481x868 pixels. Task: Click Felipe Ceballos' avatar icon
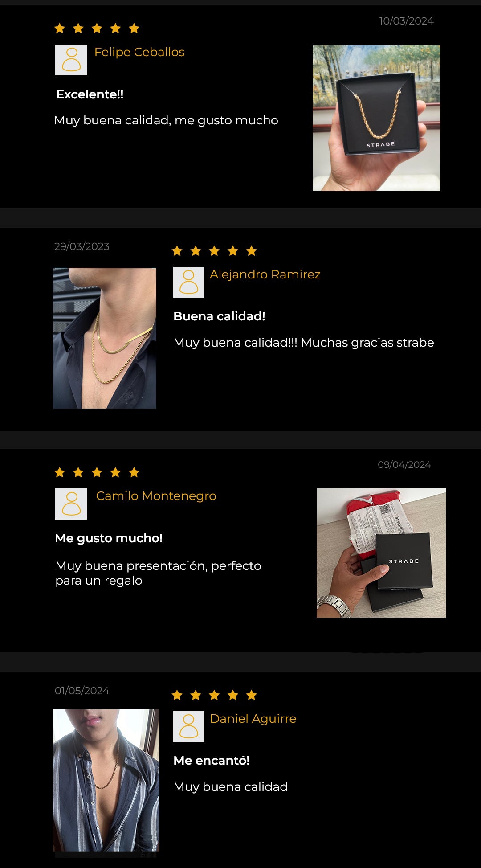point(71,60)
